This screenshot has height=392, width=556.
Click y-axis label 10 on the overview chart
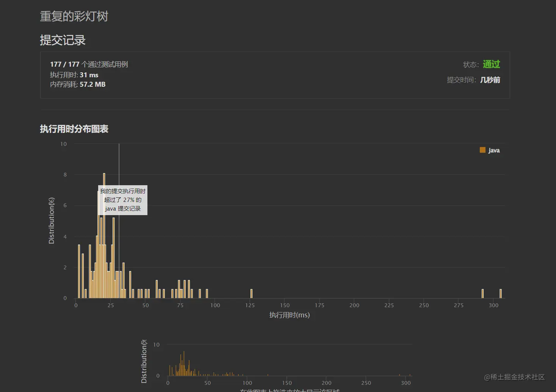(x=157, y=345)
